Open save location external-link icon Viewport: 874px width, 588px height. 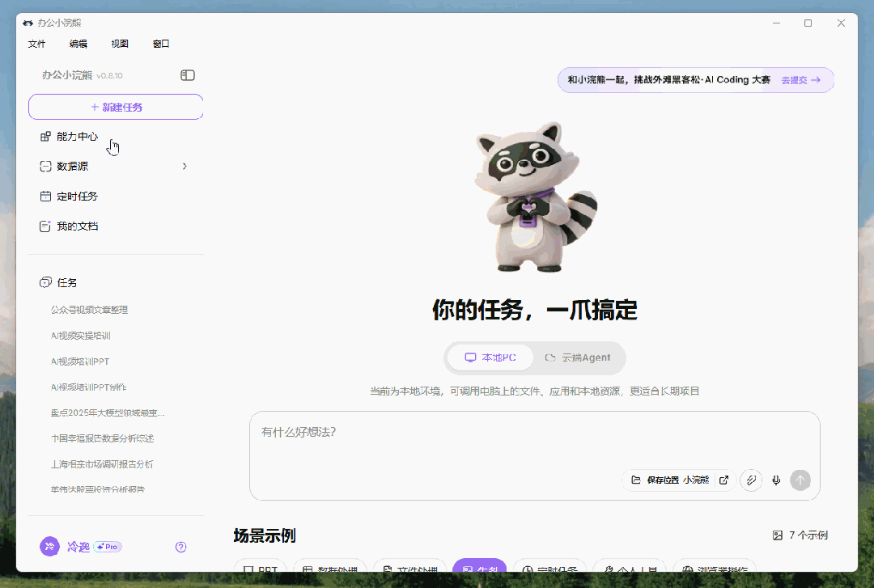coord(723,480)
